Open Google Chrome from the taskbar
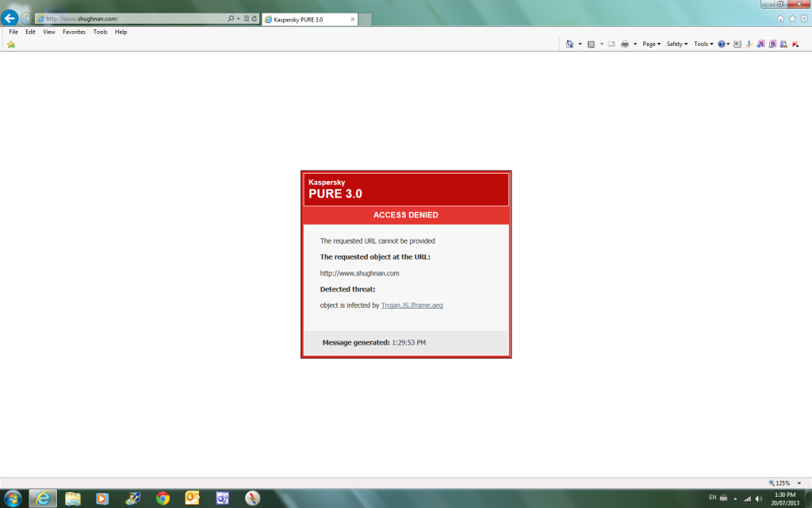 [x=163, y=498]
